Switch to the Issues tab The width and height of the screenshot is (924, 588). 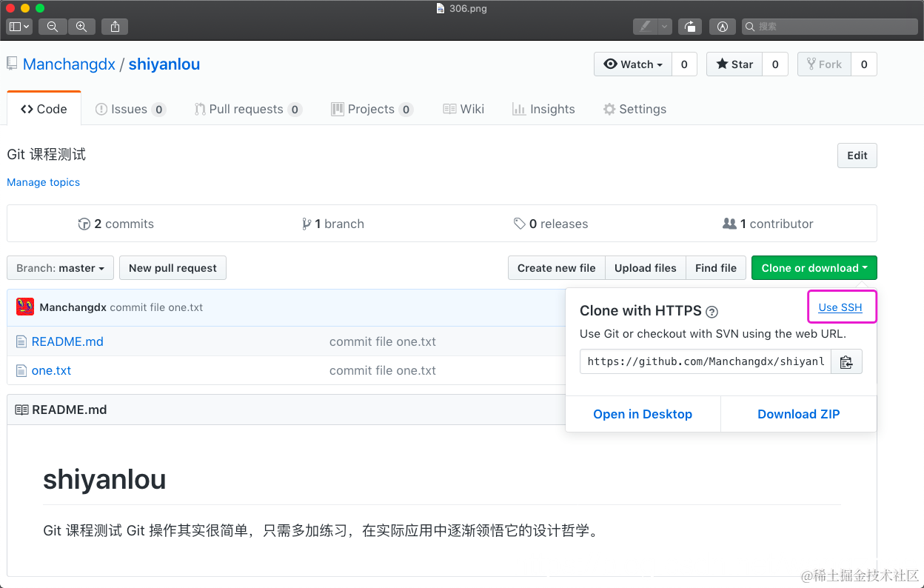pos(130,109)
